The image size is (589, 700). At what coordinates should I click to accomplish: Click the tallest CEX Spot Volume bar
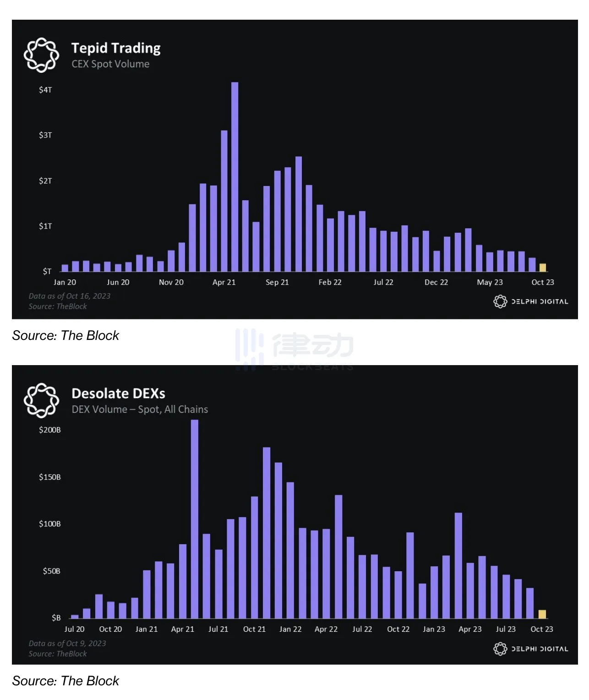tap(235, 177)
